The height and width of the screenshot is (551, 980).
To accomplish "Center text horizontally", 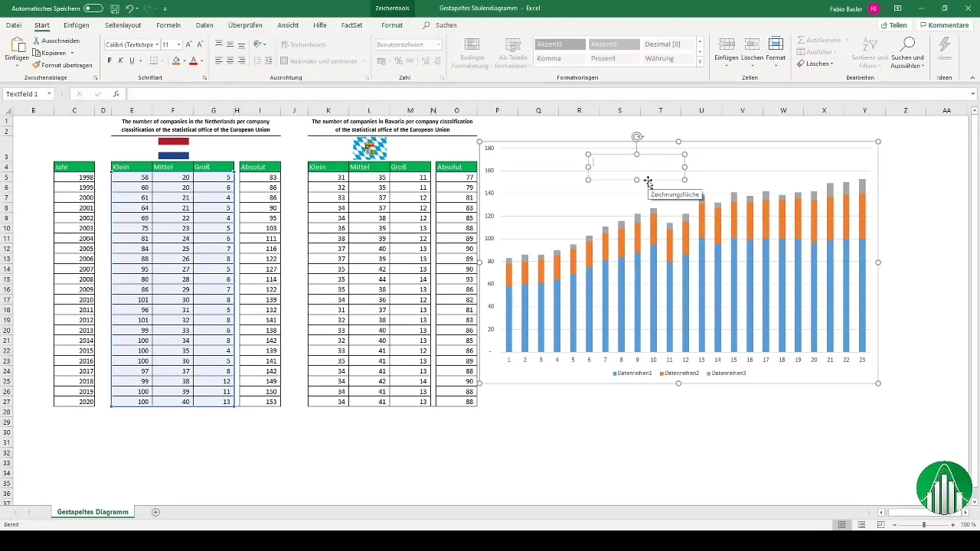I will 230,60.
